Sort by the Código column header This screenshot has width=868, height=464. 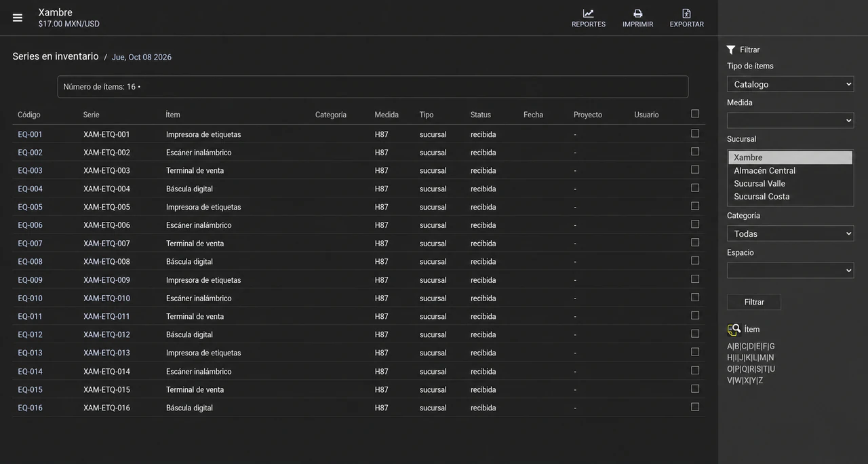[29, 115]
